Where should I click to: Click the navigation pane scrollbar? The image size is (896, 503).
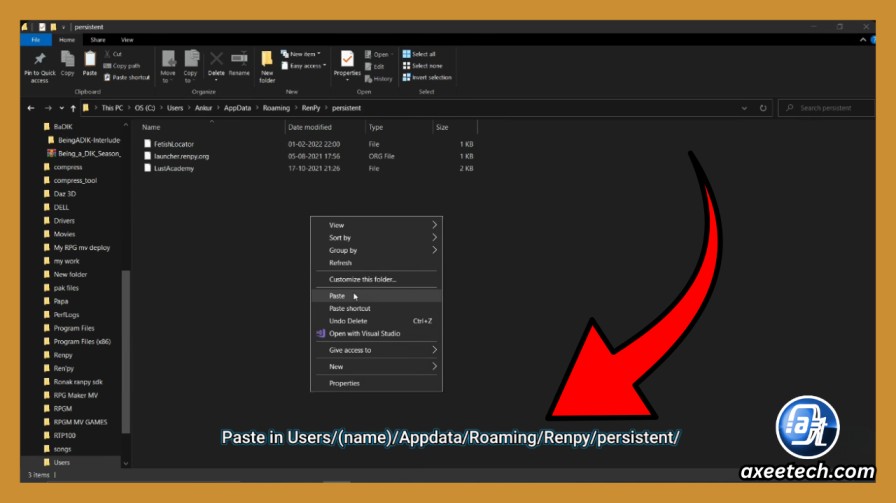[126, 350]
